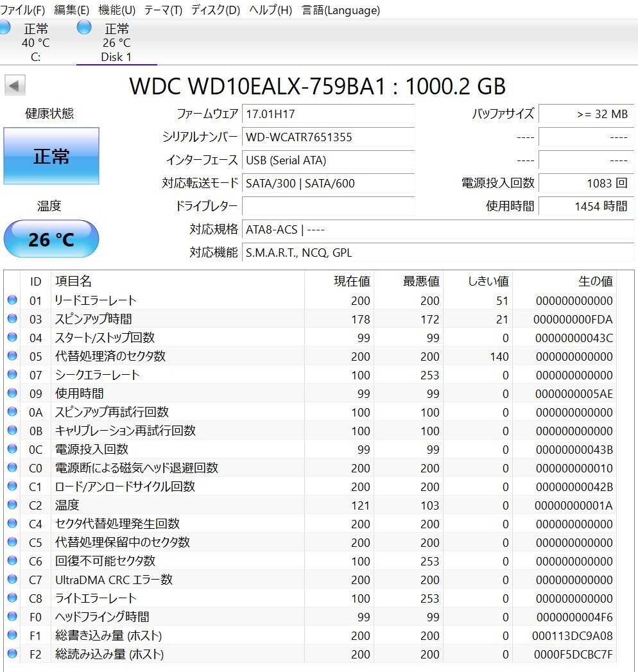Viewport: 638px width, 672px height.
Task: Select the 代替処理済のセクタ数 attribute name
Action: [110, 356]
